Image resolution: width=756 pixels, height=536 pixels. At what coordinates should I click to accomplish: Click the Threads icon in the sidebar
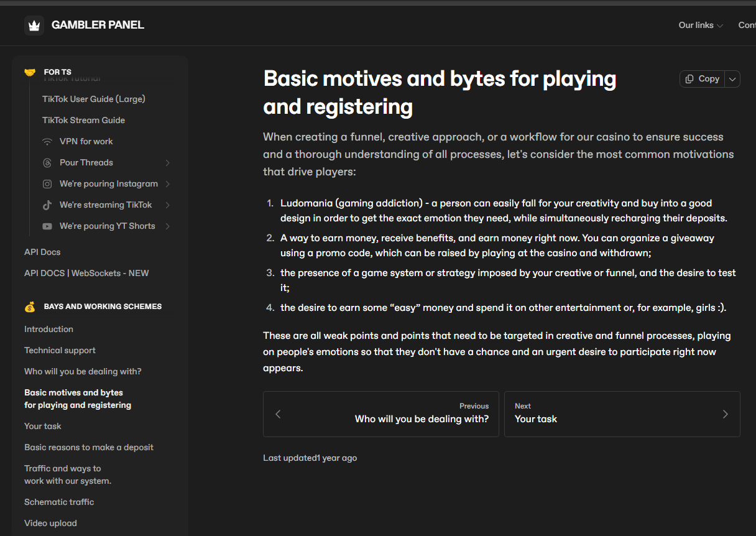tap(47, 163)
